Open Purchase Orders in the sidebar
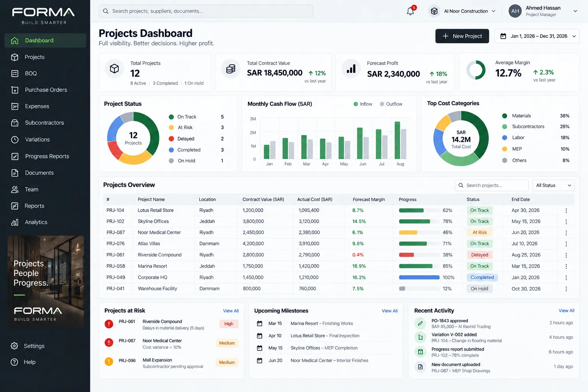Viewport: 588px width, 392px height. (45, 90)
